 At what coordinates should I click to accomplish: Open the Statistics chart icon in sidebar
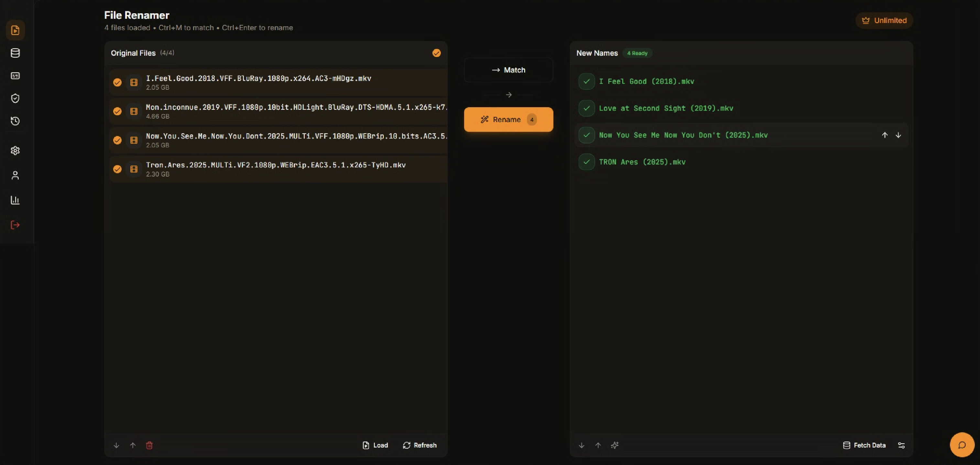(15, 200)
